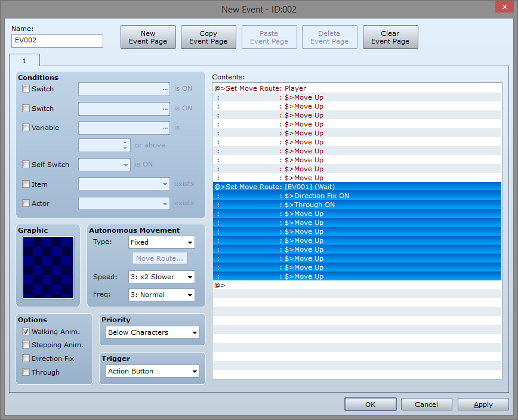Screen dimensions: 518x420
Task: Open the Priority dropdown
Action: (x=153, y=332)
